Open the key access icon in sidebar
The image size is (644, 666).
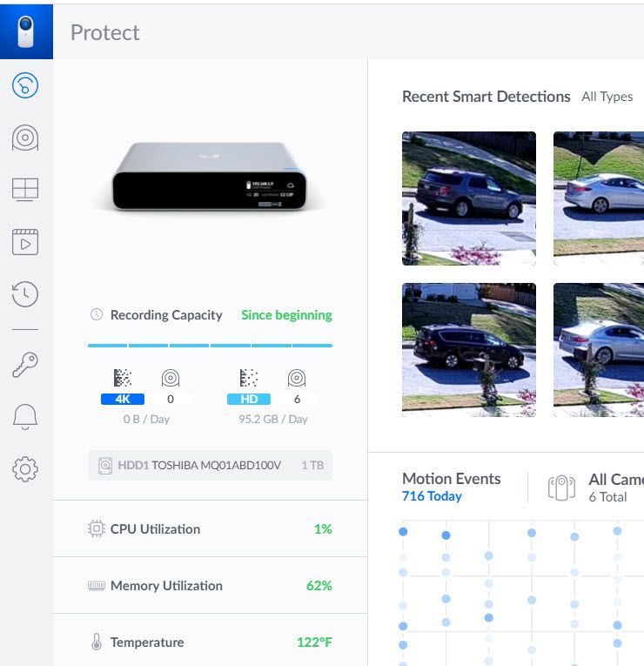[x=25, y=366]
